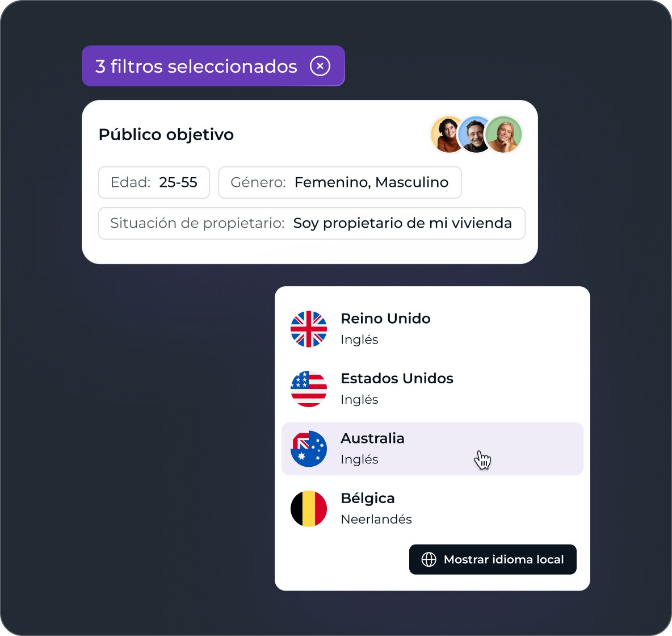Clear the 3 filtros seleccionados chip
Viewport: 672px width, 636px height.
tap(320, 66)
